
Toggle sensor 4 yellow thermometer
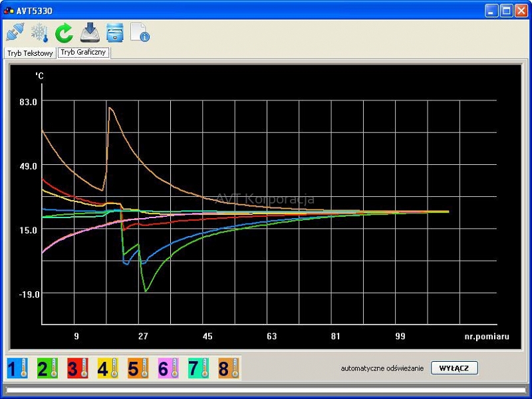108,368
